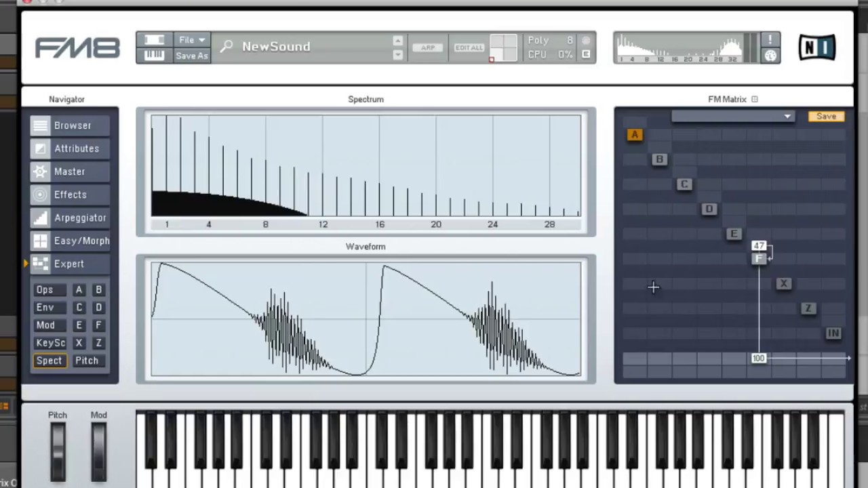Open the Spect expert page
The width and height of the screenshot is (868, 488).
(50, 361)
